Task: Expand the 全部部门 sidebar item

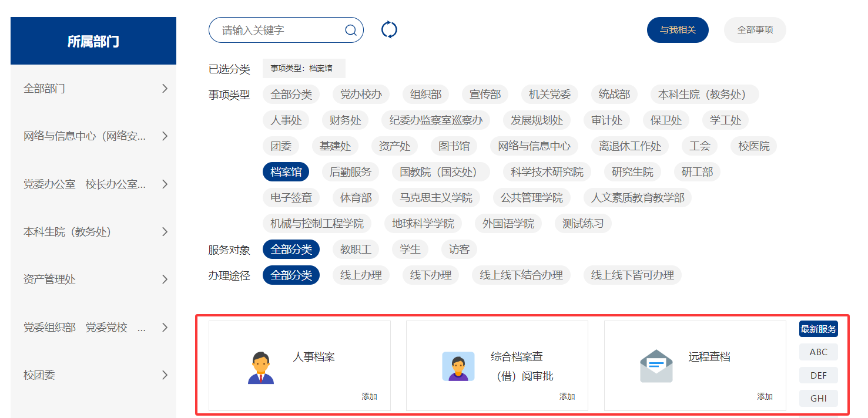Action: pyautogui.click(x=165, y=89)
